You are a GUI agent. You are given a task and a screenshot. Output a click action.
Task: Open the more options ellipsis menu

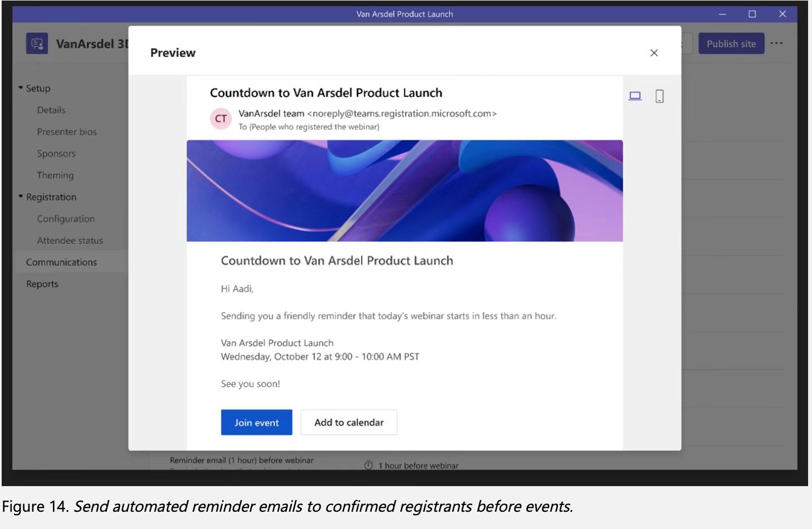(776, 43)
